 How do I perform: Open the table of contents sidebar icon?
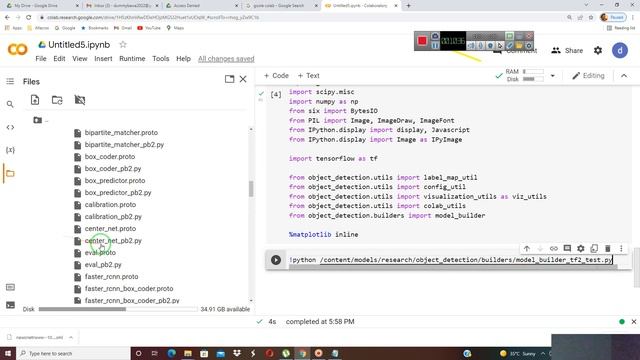(x=10, y=81)
